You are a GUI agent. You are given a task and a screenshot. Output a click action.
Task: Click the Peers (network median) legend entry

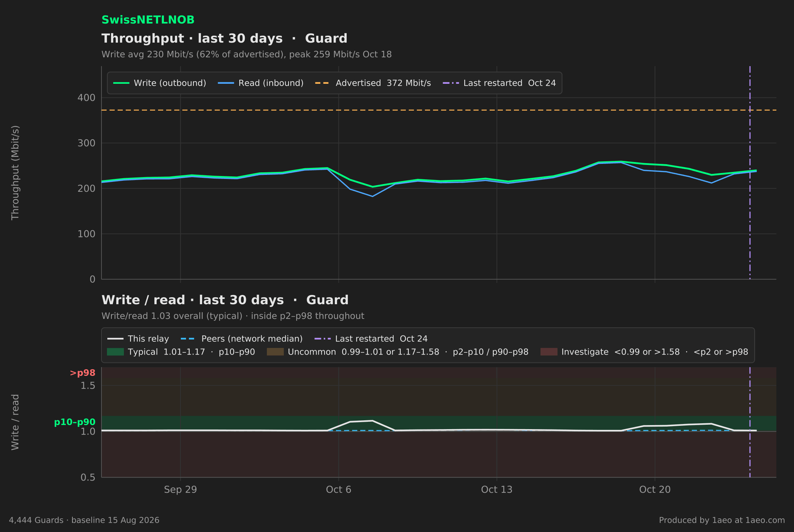click(242, 339)
